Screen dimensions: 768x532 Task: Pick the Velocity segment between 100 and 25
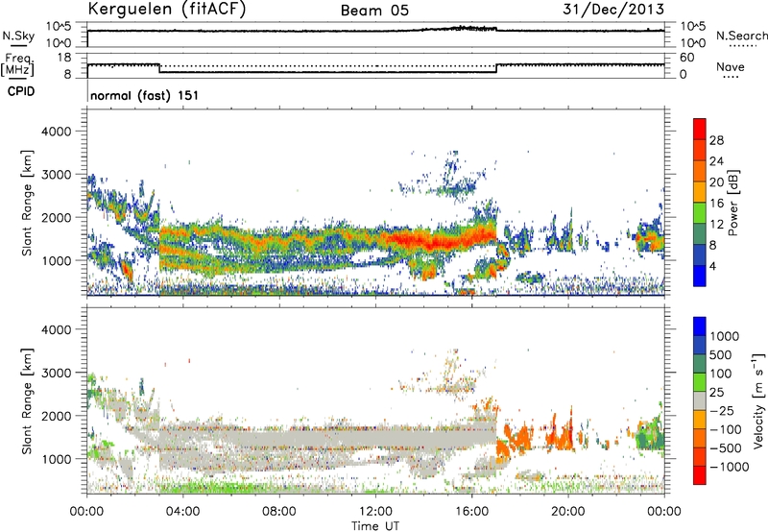700,382
